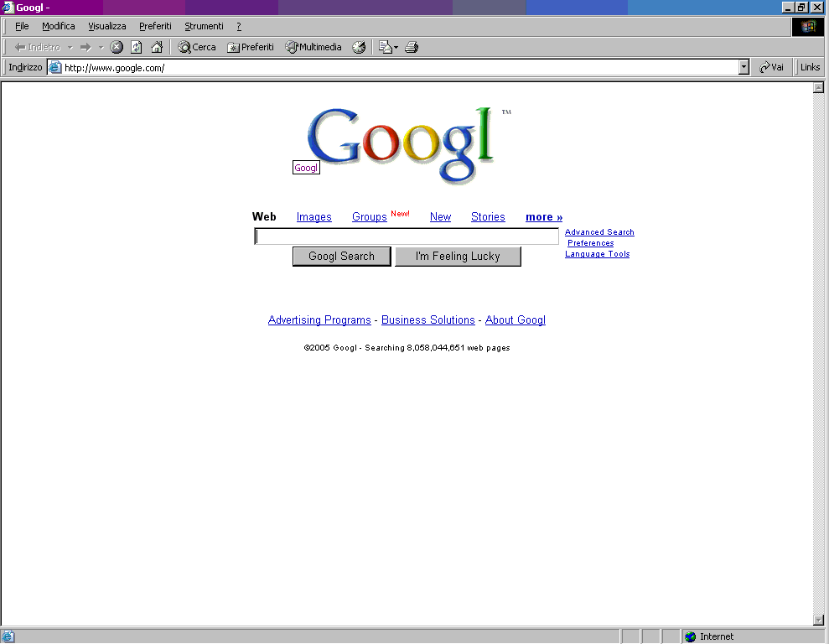Click the Googl Search button
829x644 pixels.
click(x=341, y=257)
